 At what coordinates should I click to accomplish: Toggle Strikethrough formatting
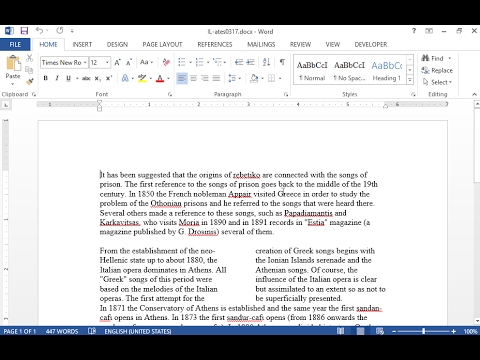(86, 78)
